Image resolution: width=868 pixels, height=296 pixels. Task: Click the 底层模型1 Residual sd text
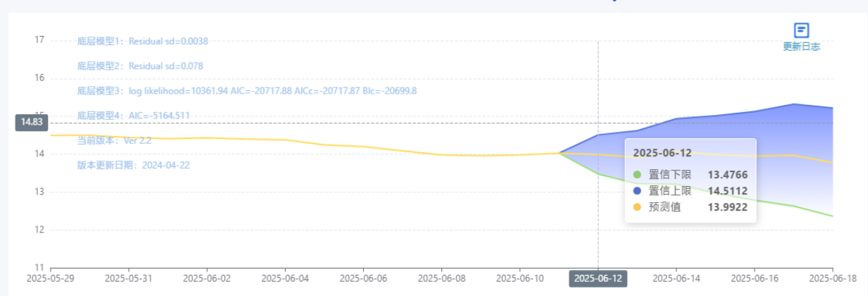point(142,42)
